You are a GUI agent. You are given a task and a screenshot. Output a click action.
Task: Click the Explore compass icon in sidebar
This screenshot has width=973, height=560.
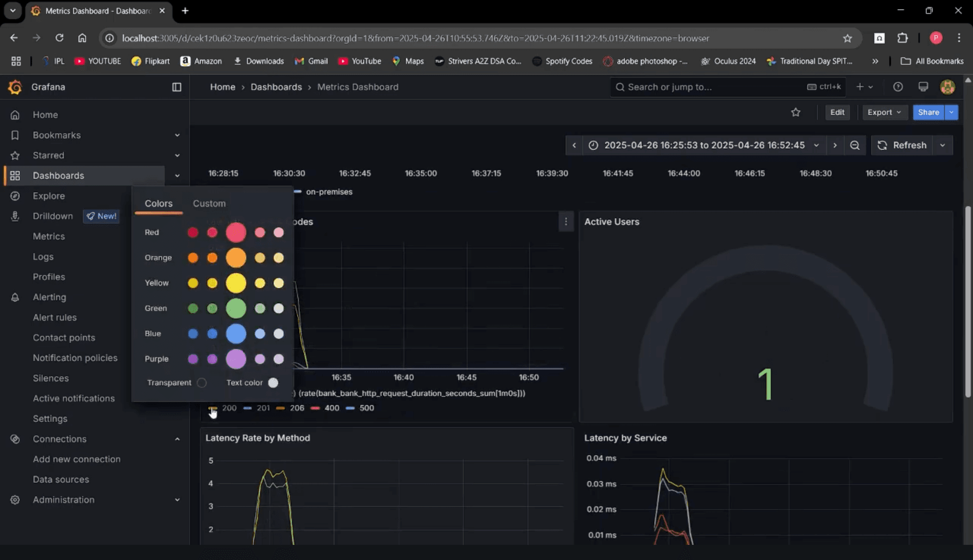coord(15,196)
